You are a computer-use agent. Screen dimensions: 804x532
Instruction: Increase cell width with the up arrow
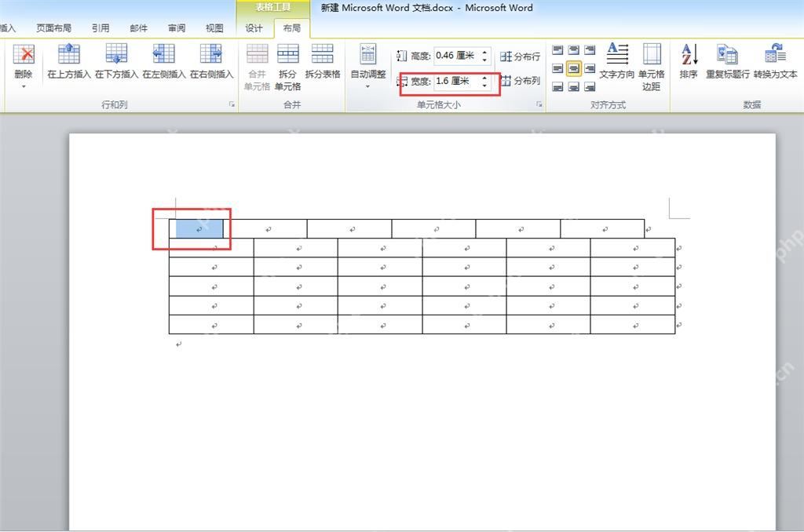484,78
